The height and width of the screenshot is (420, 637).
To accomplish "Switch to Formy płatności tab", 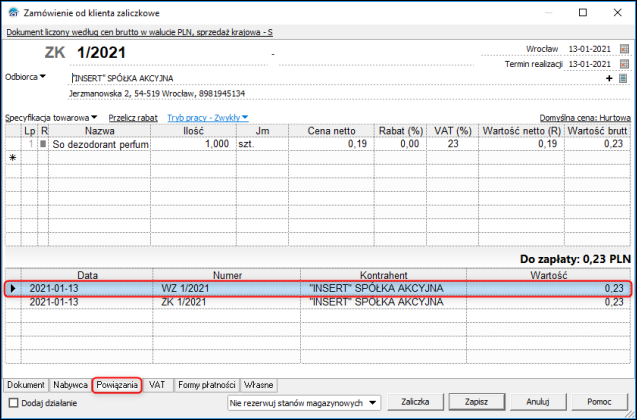I will coord(207,385).
